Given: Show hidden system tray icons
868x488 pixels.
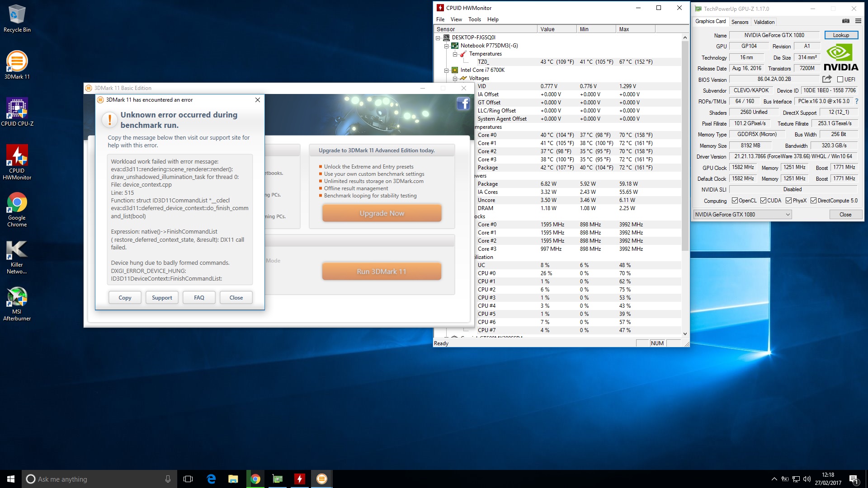Looking at the screenshot, I should coord(774,479).
